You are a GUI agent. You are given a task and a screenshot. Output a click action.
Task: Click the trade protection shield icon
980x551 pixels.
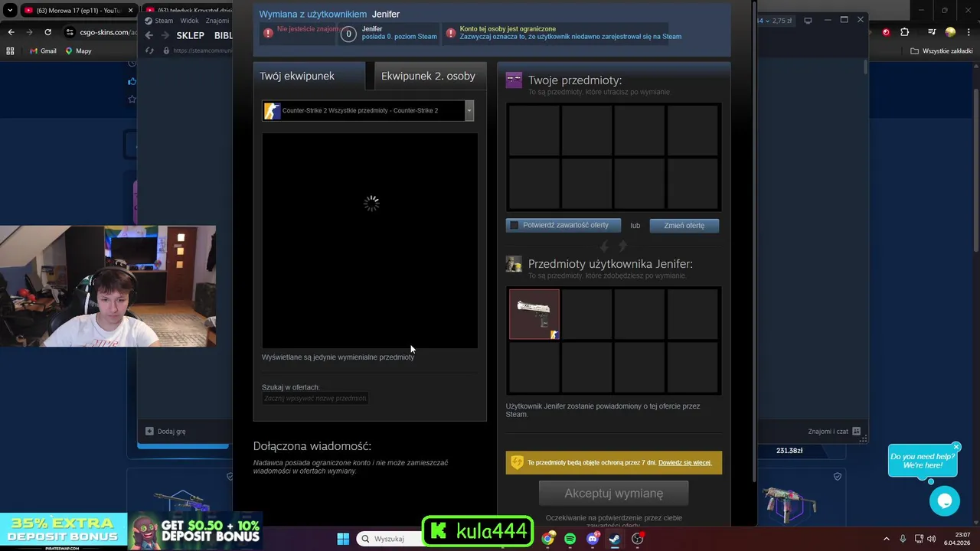517,462
